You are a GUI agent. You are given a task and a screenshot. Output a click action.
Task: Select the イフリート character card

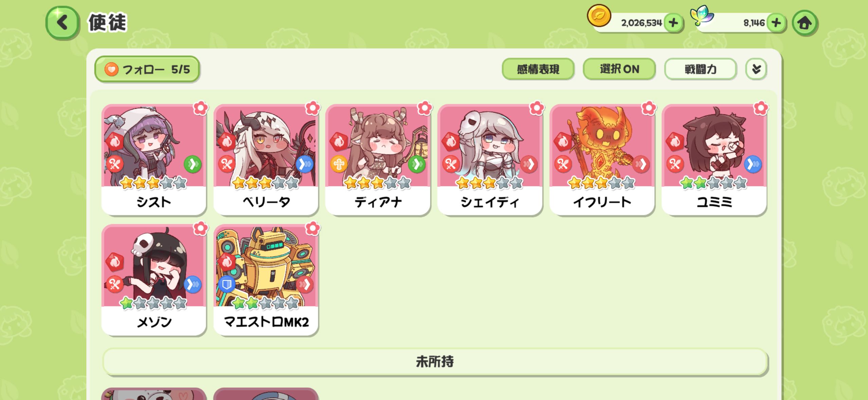click(602, 159)
